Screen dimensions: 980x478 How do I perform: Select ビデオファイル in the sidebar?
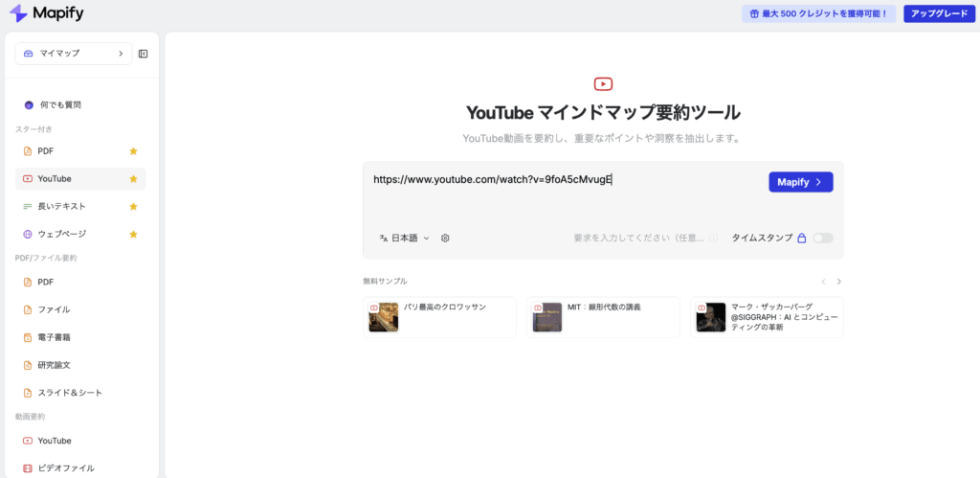tap(66, 468)
